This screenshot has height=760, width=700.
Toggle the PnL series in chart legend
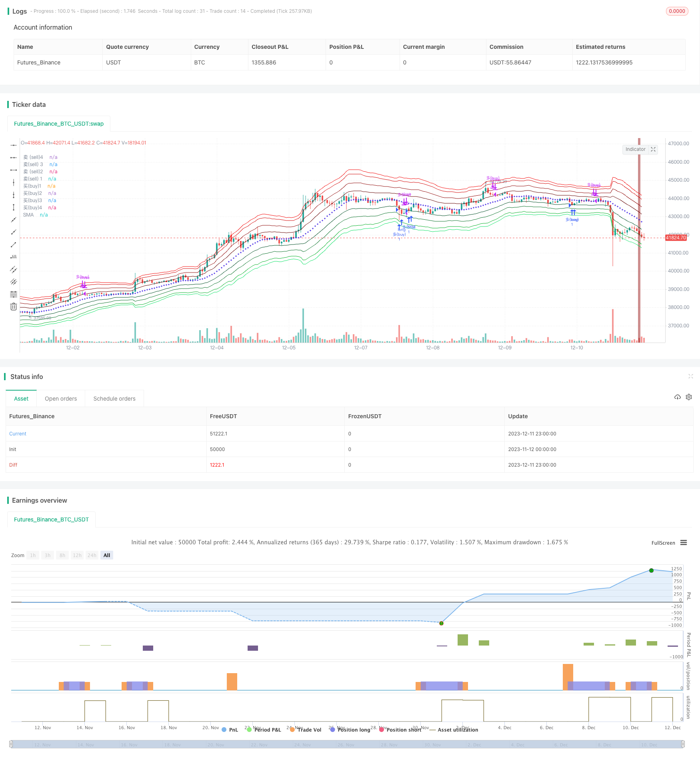(230, 730)
